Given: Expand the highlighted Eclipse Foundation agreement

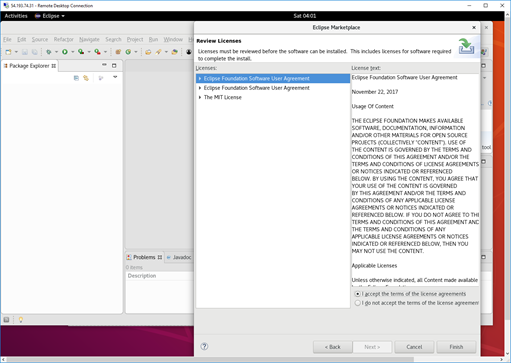Looking at the screenshot, I should coord(200,79).
